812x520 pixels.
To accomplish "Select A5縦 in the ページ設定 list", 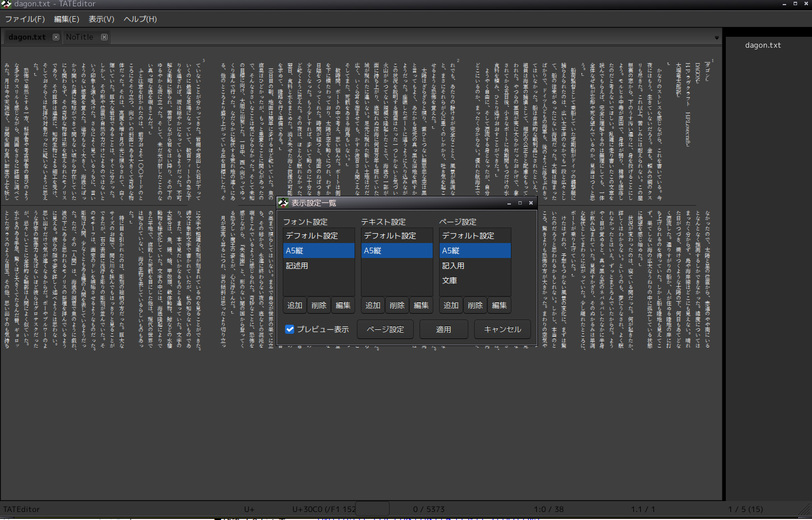I will click(x=475, y=251).
